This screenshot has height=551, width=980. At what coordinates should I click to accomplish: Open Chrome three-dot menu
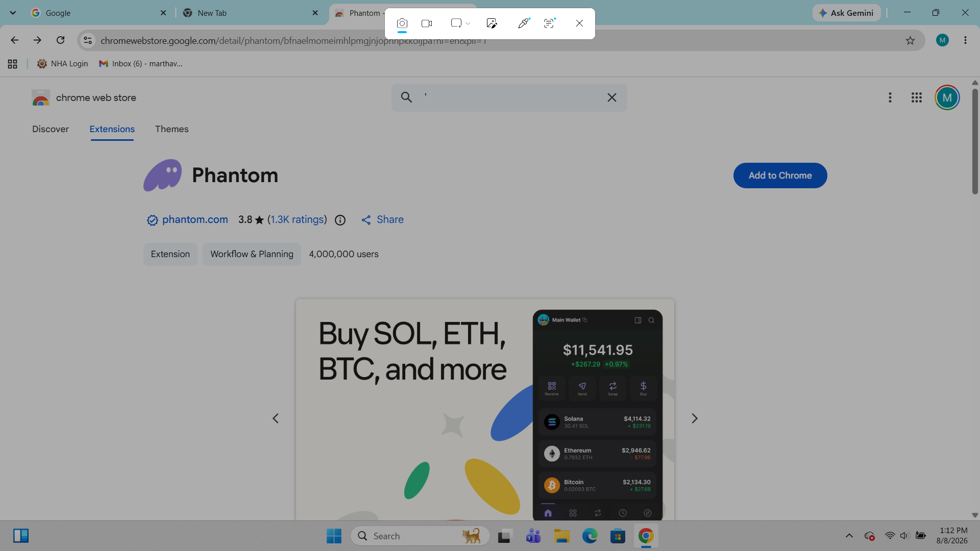(965, 40)
